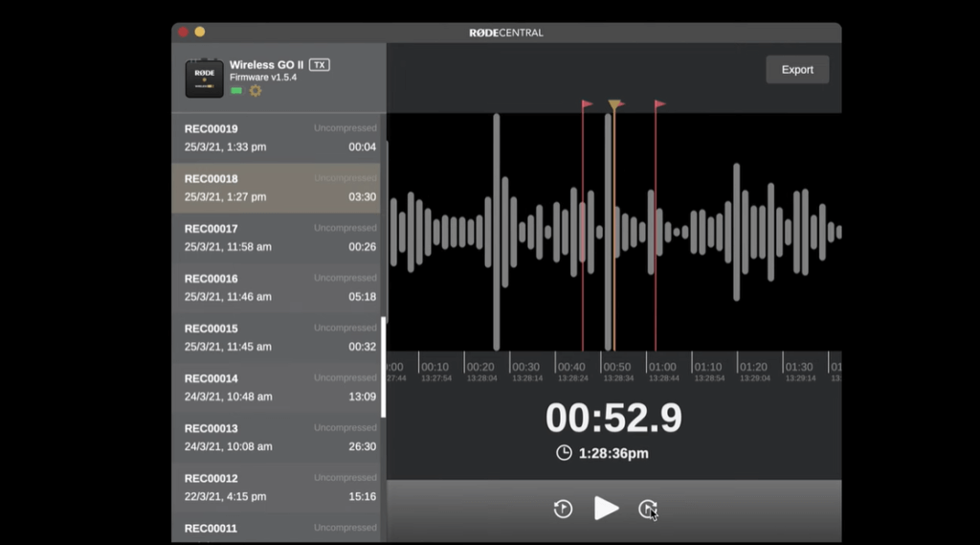Click the 01:10 timeline ruler mark
Screen dimensions: 980x545
click(708, 367)
